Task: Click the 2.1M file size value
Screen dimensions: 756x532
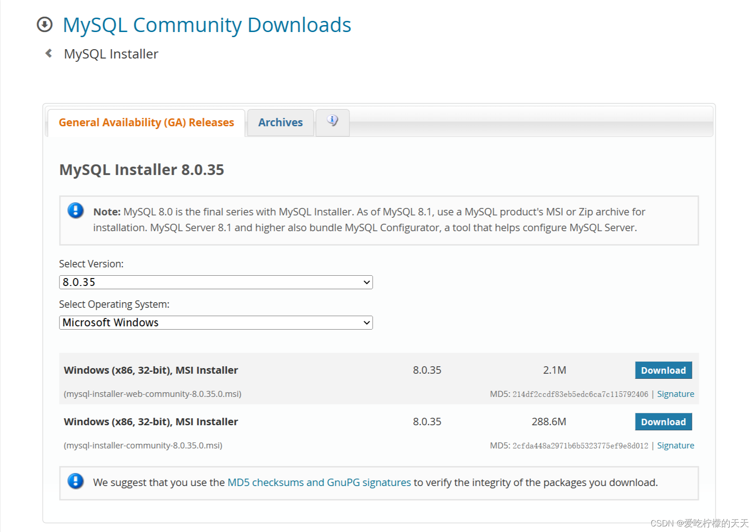Action: (x=555, y=370)
